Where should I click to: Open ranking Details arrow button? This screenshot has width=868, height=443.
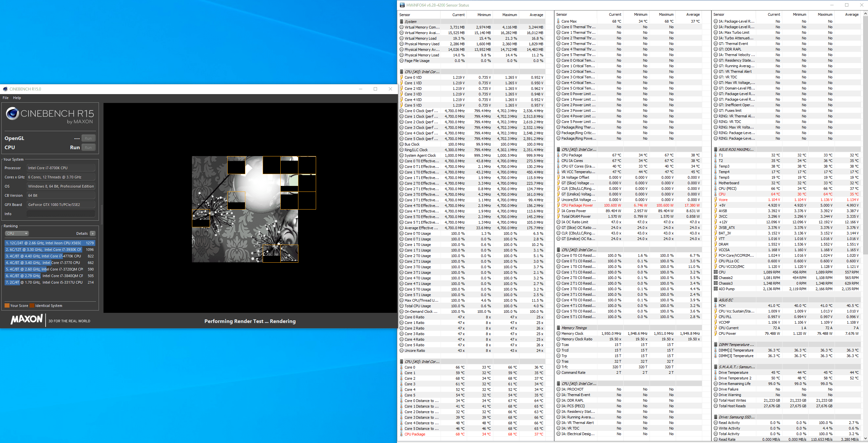[93, 233]
